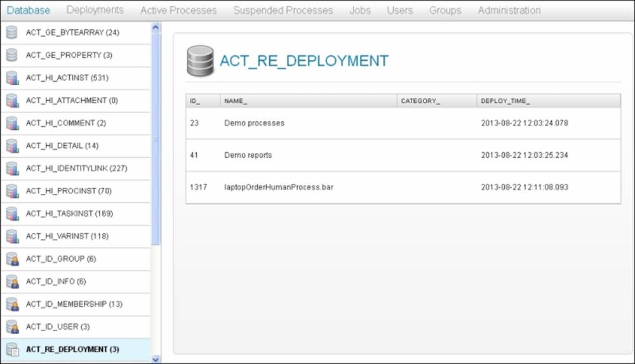Go to Active Processes tab
Image resolution: width=635 pixels, height=364 pixels.
coord(178,10)
